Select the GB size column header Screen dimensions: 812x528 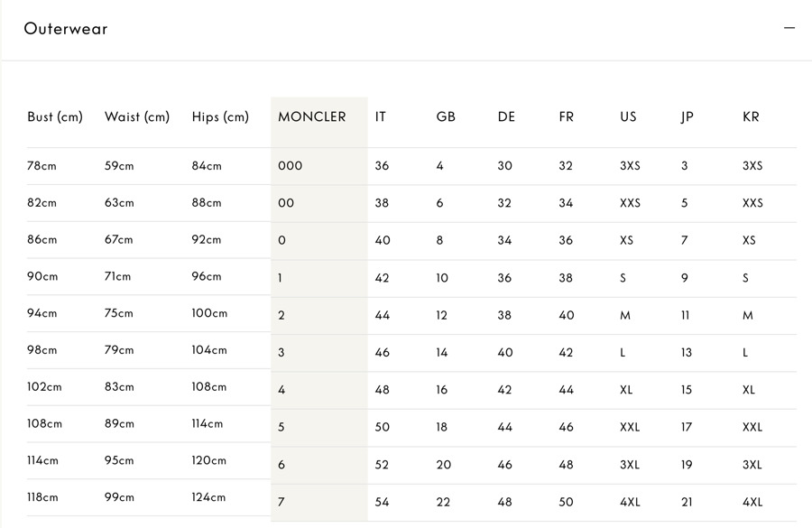point(446,117)
